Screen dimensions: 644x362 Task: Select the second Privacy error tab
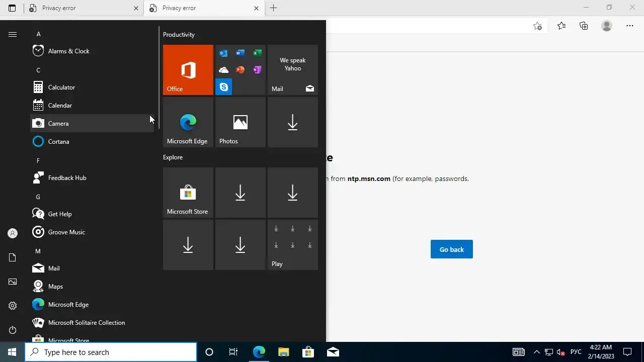204,8
